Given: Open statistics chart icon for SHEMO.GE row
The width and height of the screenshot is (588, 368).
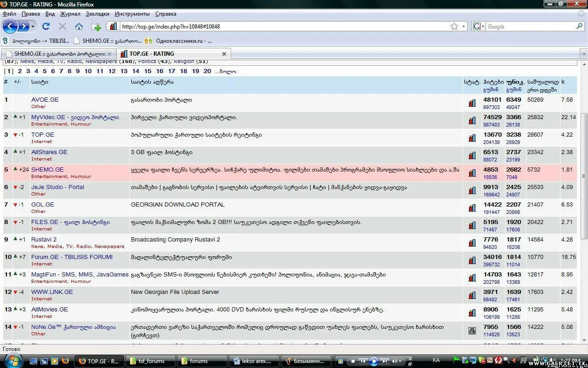Looking at the screenshot, I should click(x=472, y=173).
